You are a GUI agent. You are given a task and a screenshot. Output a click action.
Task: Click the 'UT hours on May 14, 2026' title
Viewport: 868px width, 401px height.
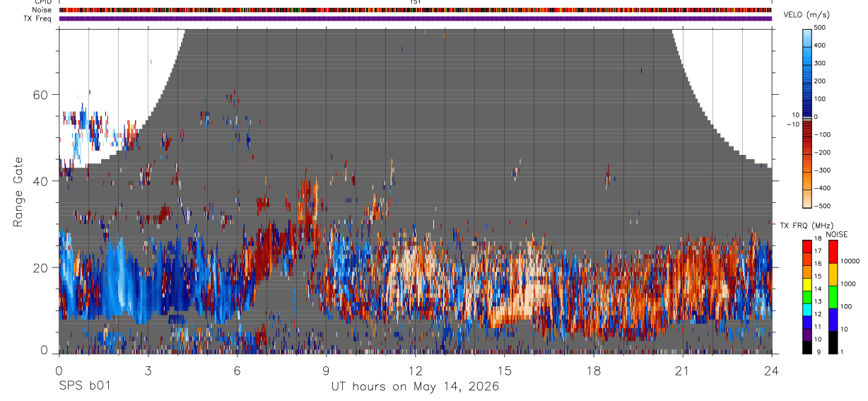pos(416,387)
